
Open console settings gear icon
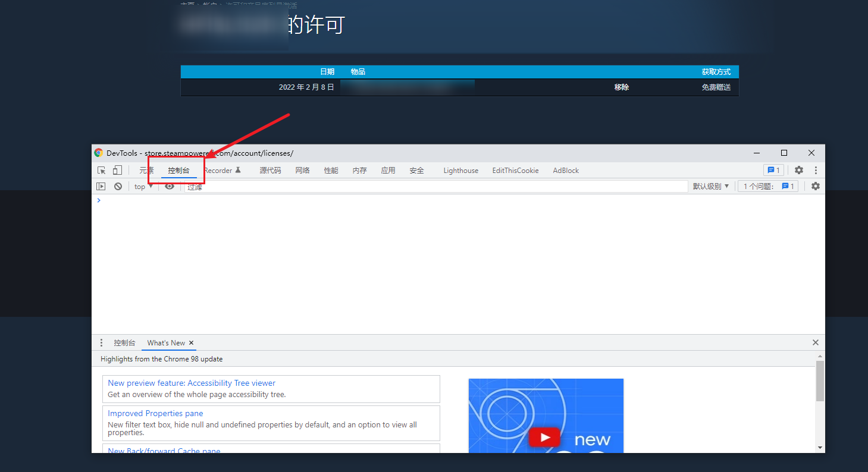pyautogui.click(x=815, y=187)
